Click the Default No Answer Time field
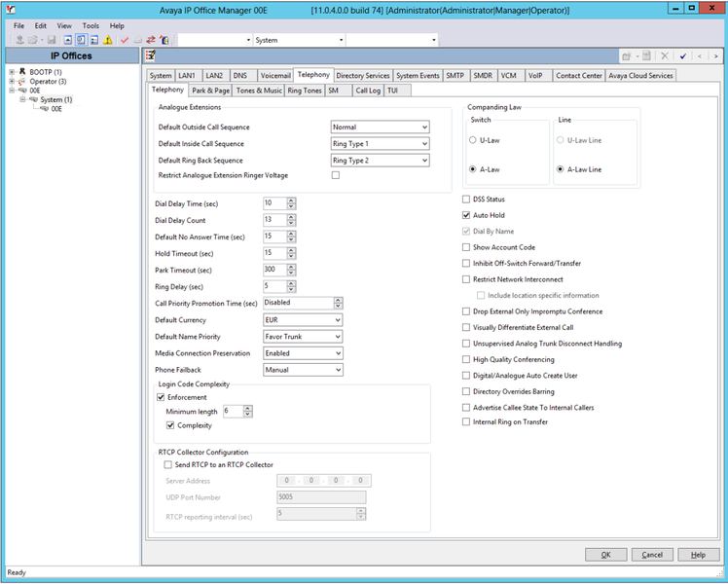This screenshot has height=584, width=728. click(279, 237)
